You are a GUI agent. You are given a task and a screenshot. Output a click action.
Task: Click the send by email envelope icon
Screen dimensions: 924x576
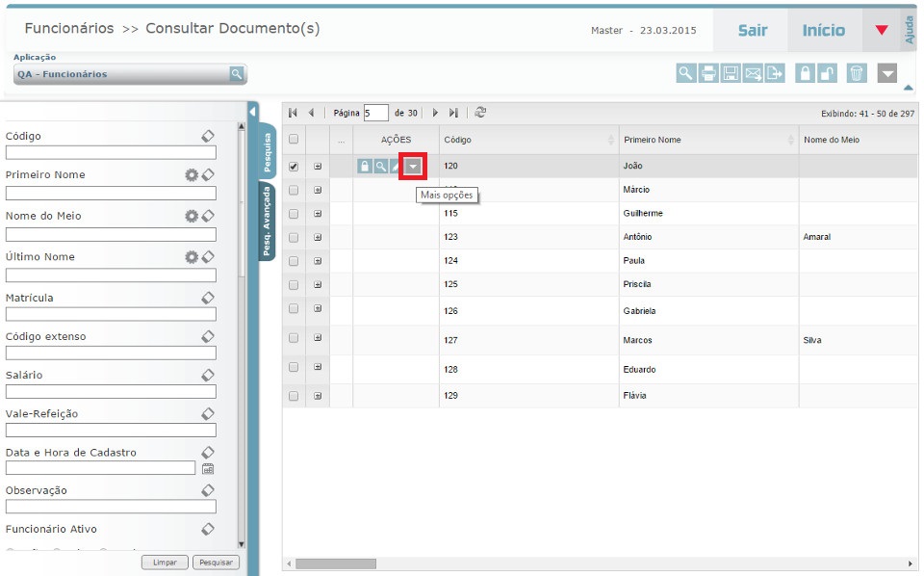754,73
